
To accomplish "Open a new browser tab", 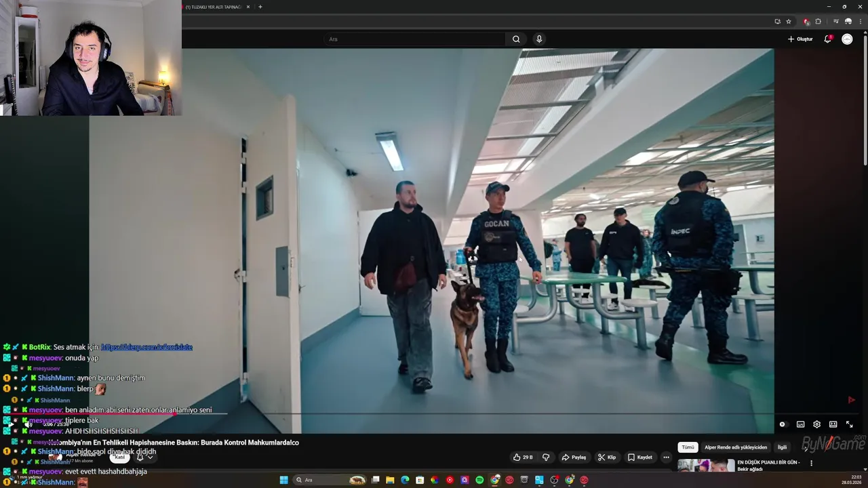I will (260, 7).
